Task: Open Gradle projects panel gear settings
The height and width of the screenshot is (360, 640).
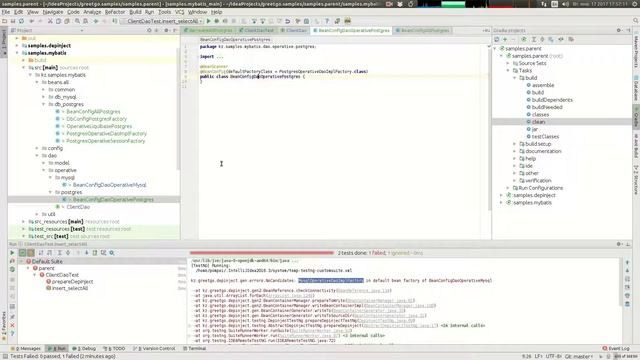Action: pos(619,30)
